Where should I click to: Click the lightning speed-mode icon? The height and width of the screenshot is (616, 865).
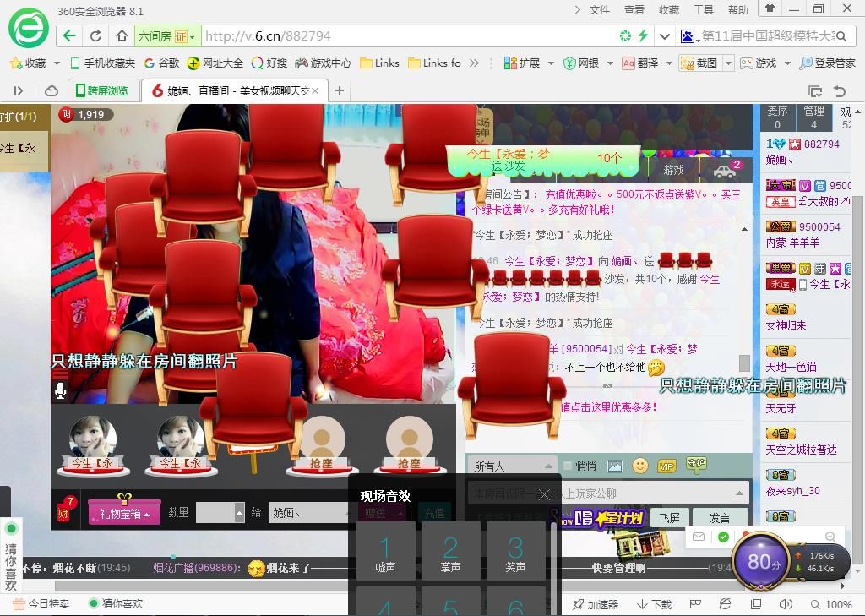pos(643,36)
